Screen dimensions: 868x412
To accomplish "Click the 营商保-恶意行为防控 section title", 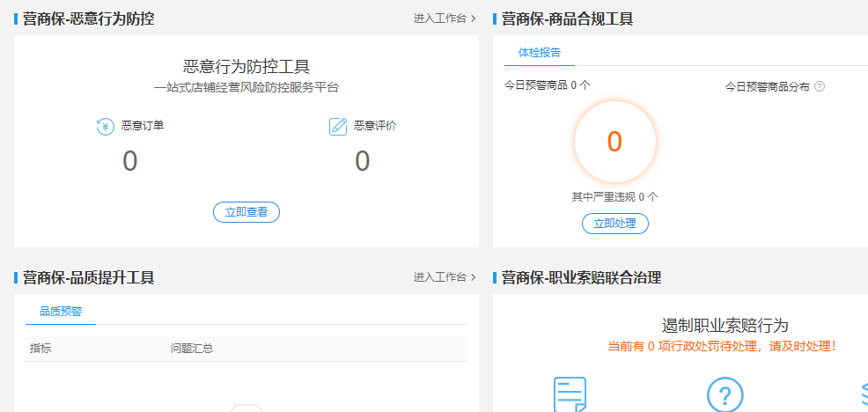I will (x=88, y=18).
